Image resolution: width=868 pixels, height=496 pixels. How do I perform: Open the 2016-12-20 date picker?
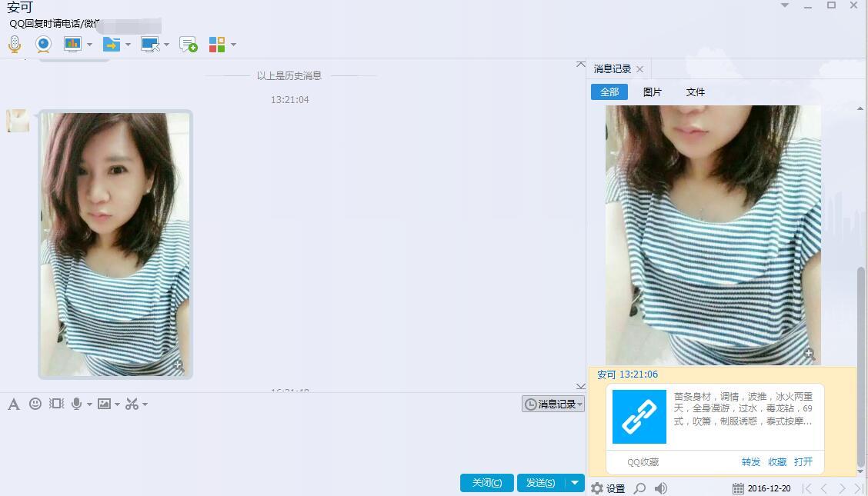[761, 488]
